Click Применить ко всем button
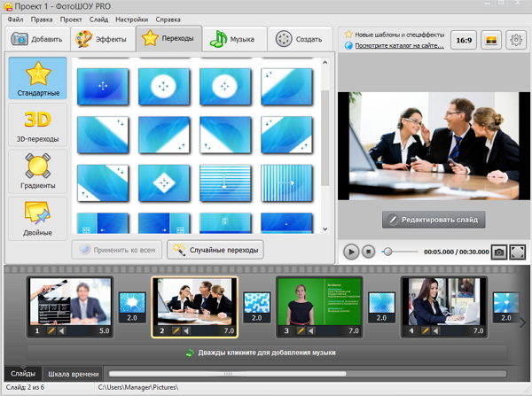 click(x=117, y=250)
